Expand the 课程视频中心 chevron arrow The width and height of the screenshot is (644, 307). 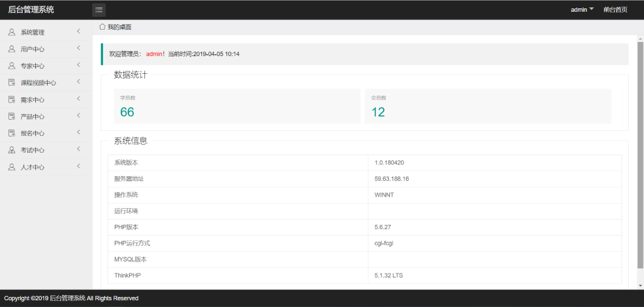coord(78,82)
